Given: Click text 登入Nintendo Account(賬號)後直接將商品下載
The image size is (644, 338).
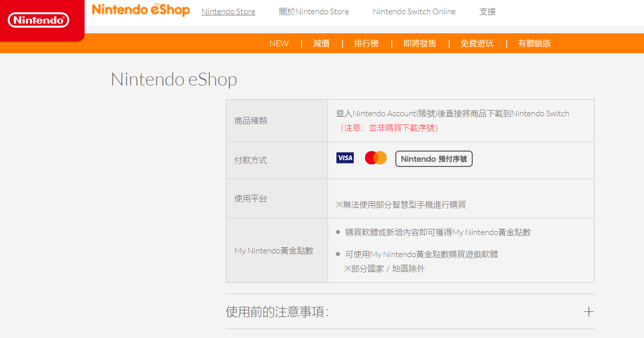Looking at the screenshot, I should 453,114.
